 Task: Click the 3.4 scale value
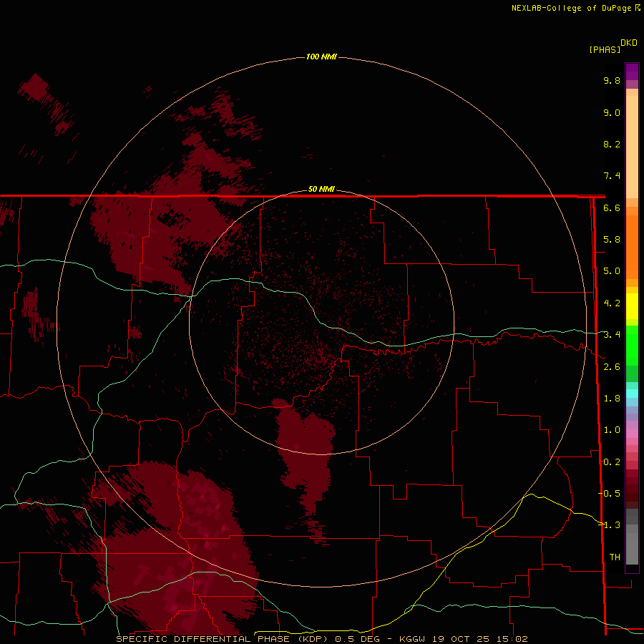pos(612,335)
